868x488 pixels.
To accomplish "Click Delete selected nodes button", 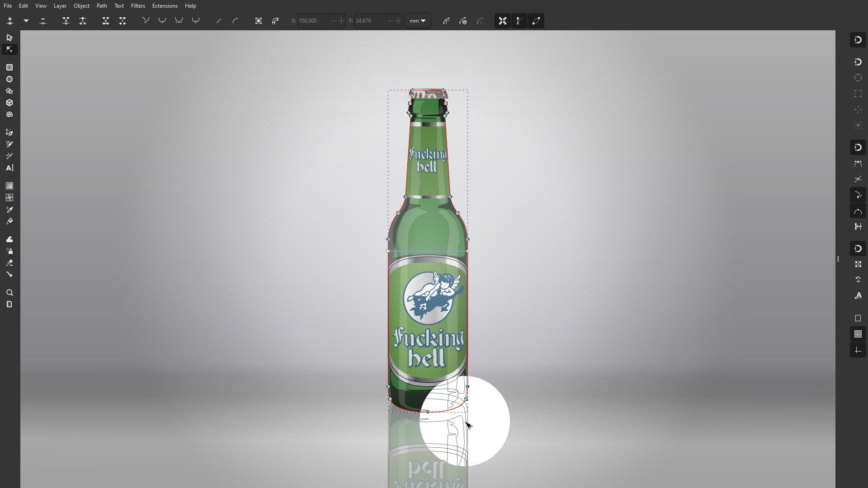I will click(x=43, y=21).
